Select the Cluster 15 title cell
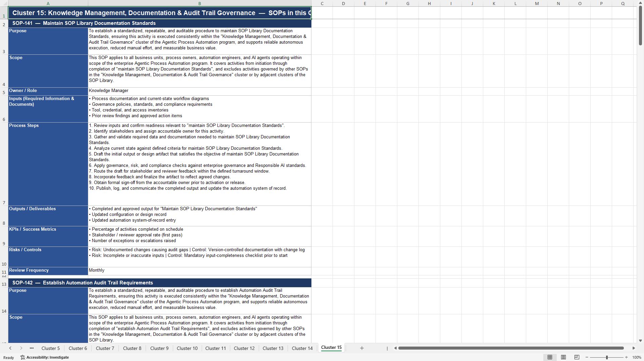Screen dimensions: 644x361 (160, 13)
